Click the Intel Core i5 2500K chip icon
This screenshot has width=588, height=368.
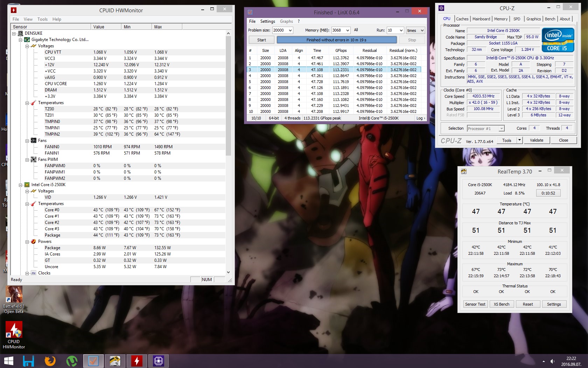(x=27, y=185)
